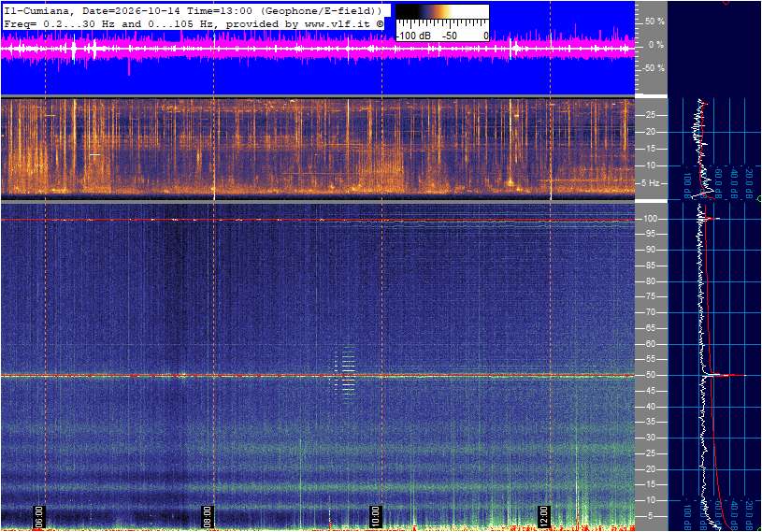Image resolution: width=762 pixels, height=532 pixels.
Task: Click the 50 Hz peak in lower spectrum graph
Action: tap(724, 375)
